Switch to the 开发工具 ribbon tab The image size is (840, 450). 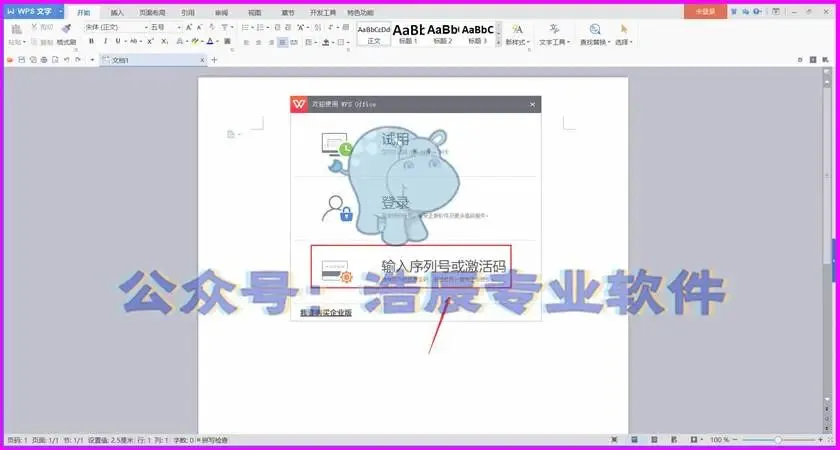[323, 12]
